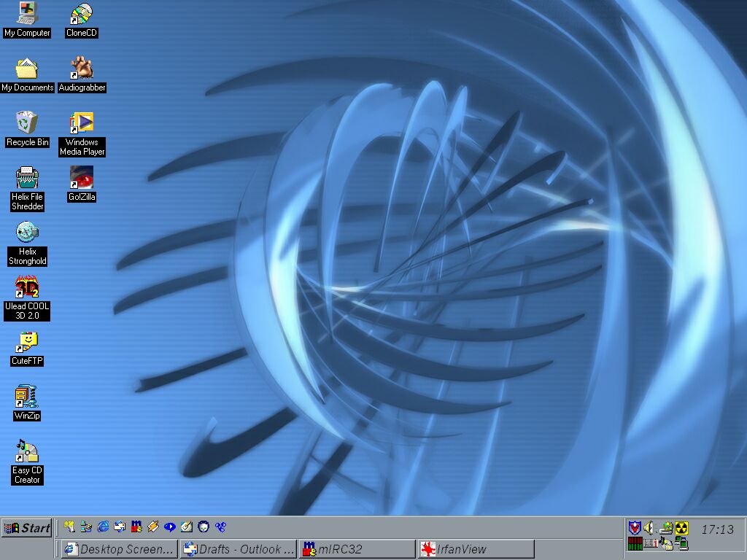Launch Internet Explorer from Quick Launch
Image resolution: width=747 pixels, height=560 pixels.
pos(103,526)
